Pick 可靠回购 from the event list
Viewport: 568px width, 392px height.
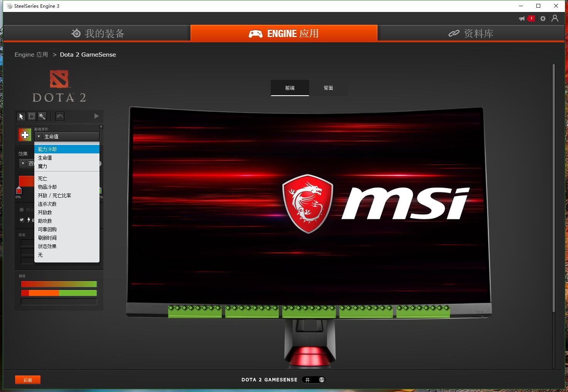click(x=67, y=229)
